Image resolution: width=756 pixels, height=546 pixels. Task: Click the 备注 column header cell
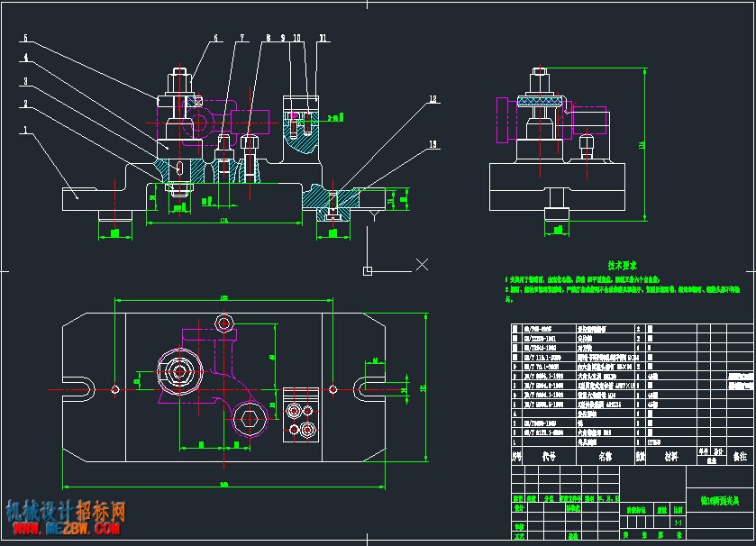point(740,456)
